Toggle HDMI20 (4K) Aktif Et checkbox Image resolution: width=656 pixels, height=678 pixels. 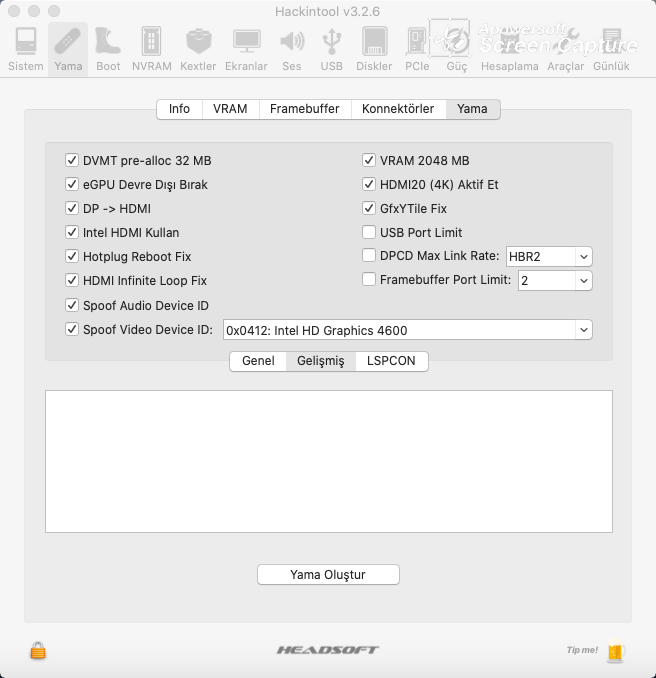369,184
